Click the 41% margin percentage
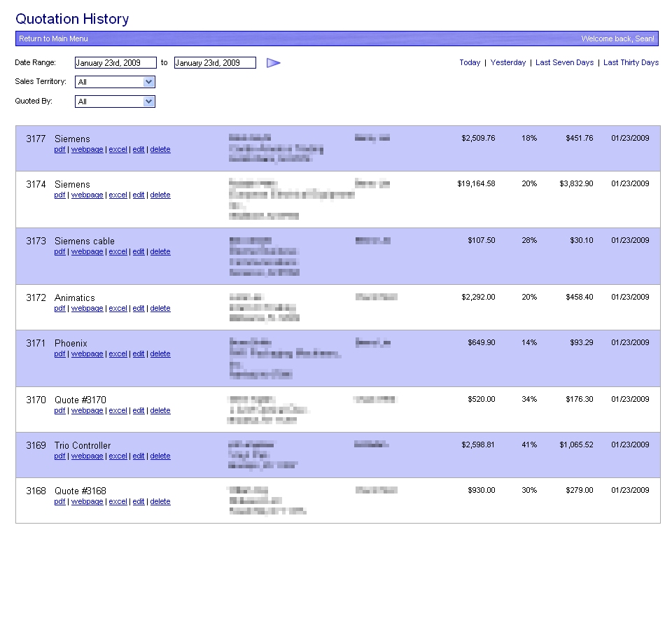Viewport: 672px width, 630px height. [529, 445]
